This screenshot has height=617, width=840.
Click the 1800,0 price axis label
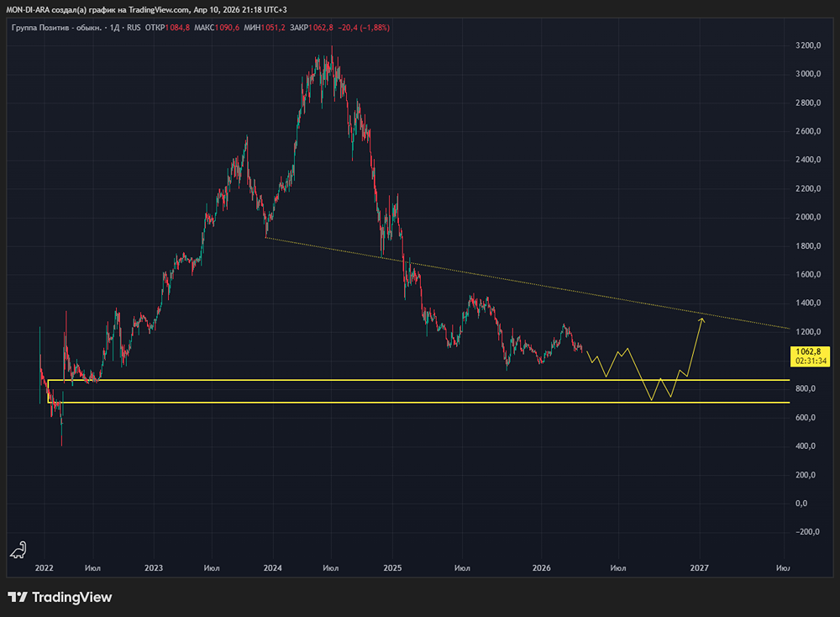(808, 246)
